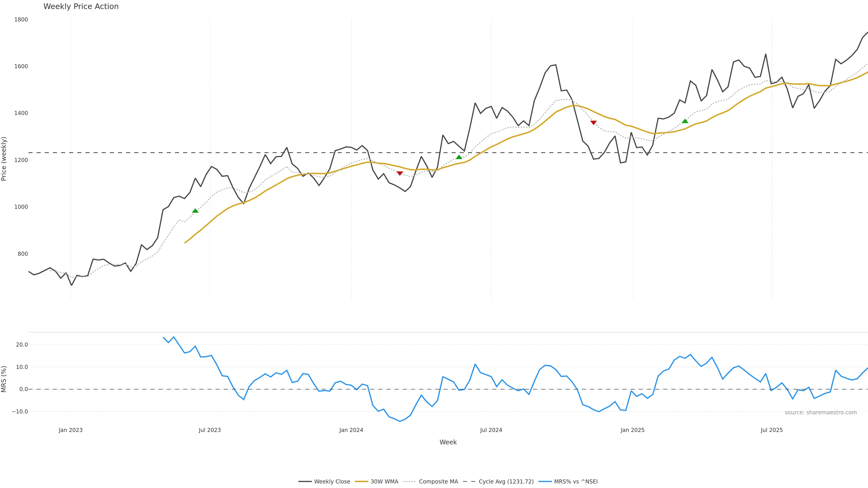Viewport: 868px width, 488px height.
Task: Click the Weekly Price Action chart title
Action: click(81, 6)
